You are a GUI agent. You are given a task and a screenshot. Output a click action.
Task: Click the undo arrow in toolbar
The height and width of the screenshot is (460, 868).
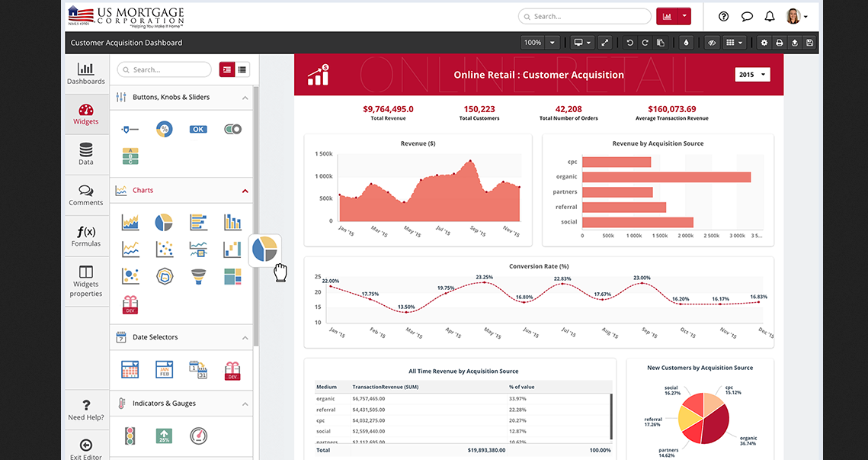tap(629, 43)
